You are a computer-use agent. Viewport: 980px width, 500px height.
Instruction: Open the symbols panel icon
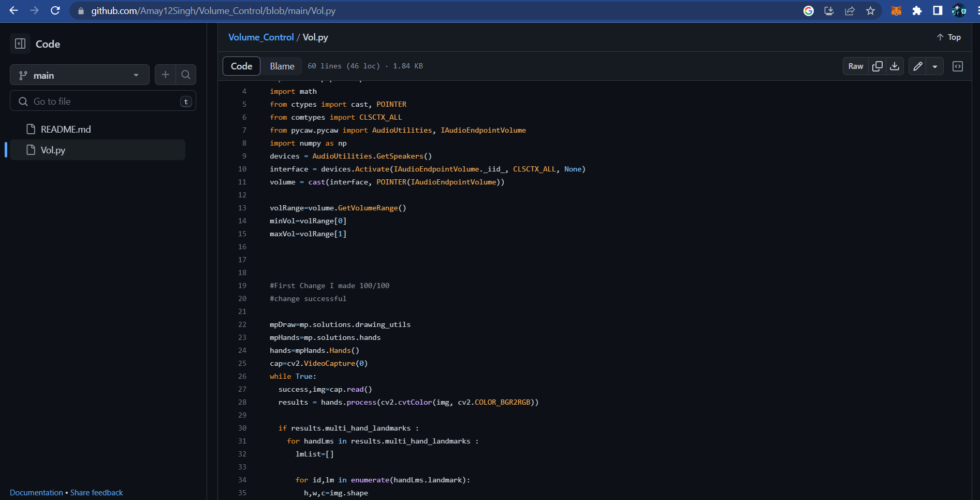[x=958, y=66]
